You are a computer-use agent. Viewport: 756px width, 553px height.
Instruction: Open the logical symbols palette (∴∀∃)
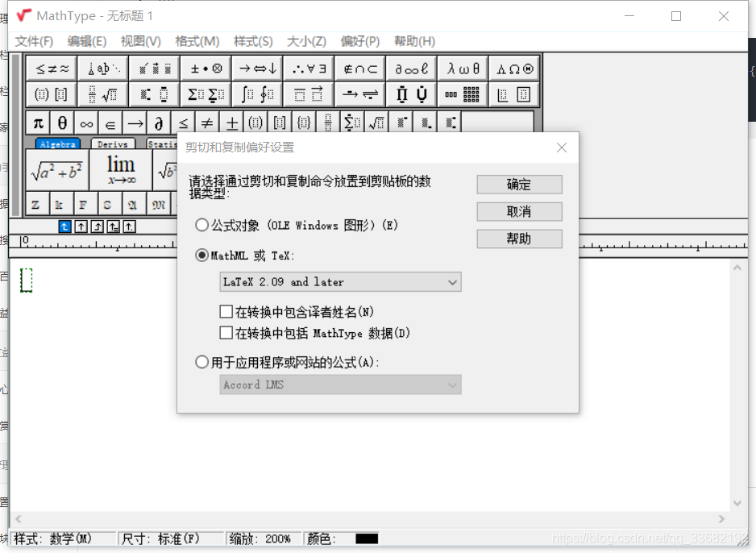tap(309, 69)
